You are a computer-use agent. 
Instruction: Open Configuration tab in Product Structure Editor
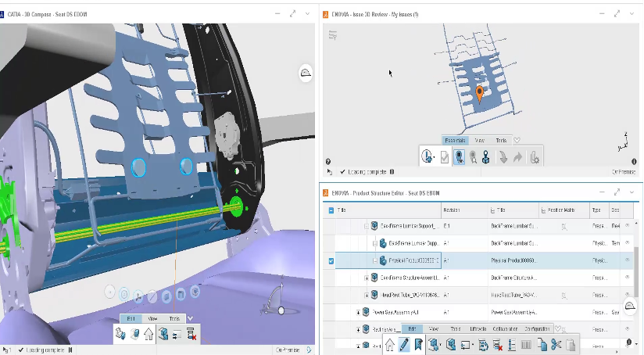pyautogui.click(x=537, y=329)
